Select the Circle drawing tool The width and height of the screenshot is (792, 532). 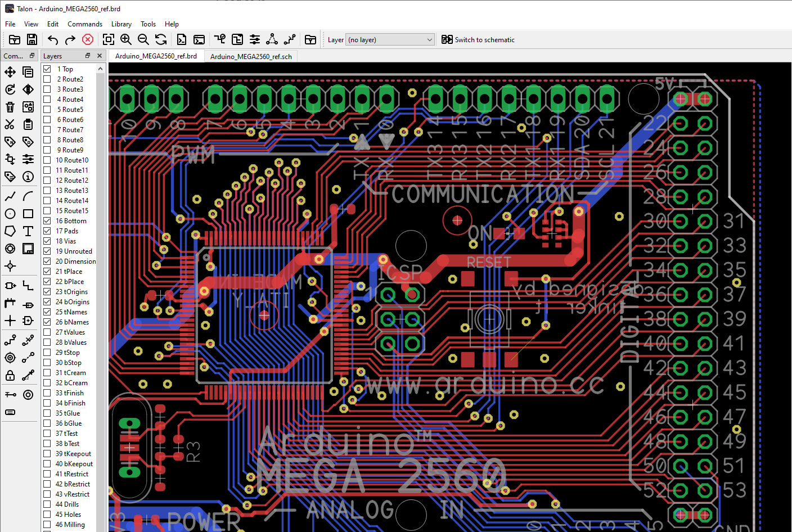click(x=10, y=214)
